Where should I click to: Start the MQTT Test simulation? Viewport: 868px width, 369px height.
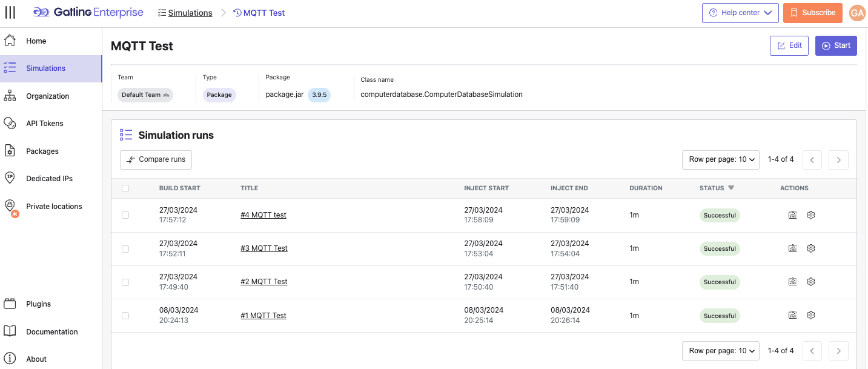pyautogui.click(x=836, y=45)
